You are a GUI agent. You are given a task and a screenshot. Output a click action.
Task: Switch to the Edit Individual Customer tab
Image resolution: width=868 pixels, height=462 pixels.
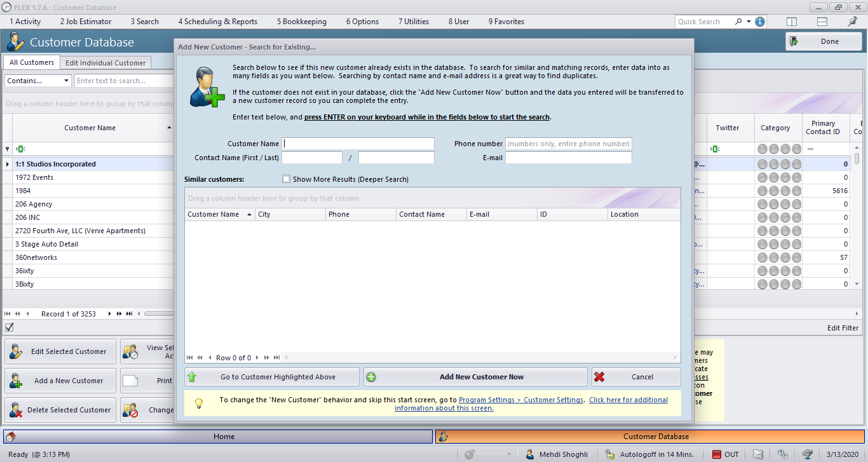(105, 63)
